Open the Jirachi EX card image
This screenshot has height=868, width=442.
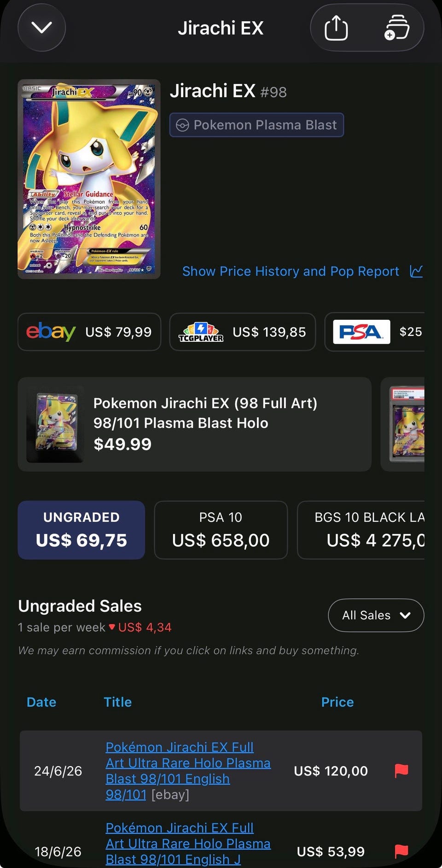pos(89,179)
